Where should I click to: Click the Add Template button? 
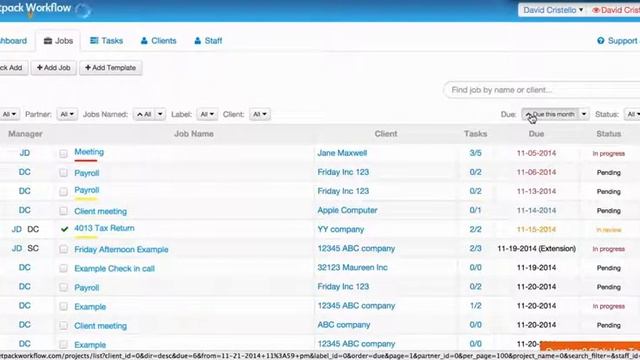111,68
